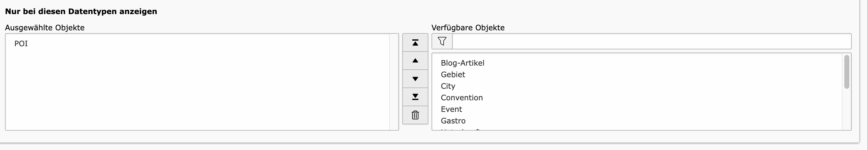Select the Convention entry
Screen dimensions: 868x150
pyautogui.click(x=637, y=97)
